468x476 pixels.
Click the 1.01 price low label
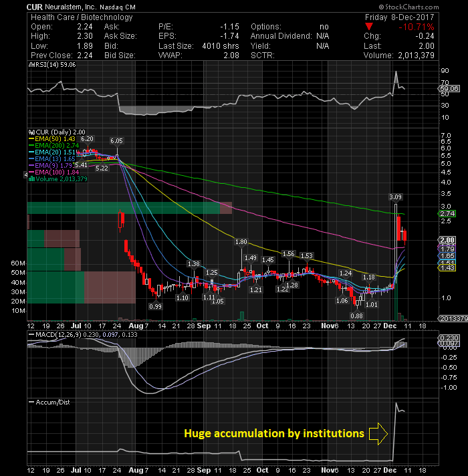(372, 304)
